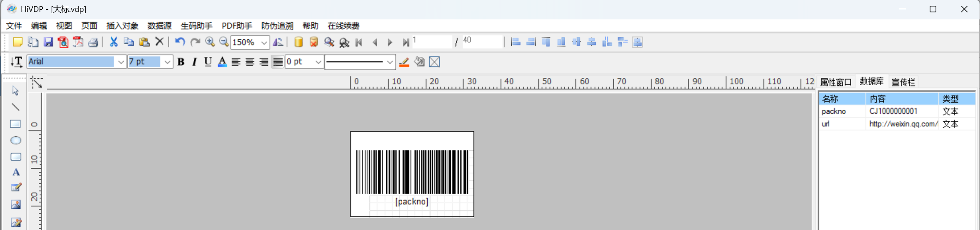Open the Arial font dropdown
Viewport: 980px width, 230px height.
point(121,62)
